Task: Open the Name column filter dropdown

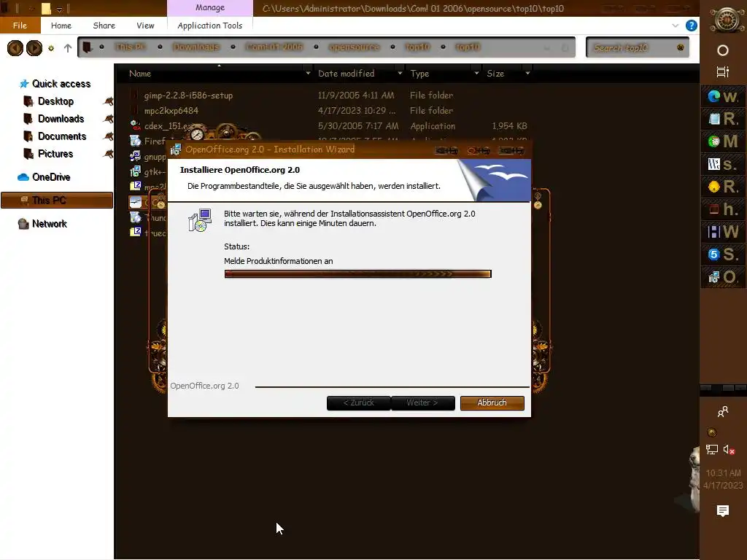Action: coord(308,74)
